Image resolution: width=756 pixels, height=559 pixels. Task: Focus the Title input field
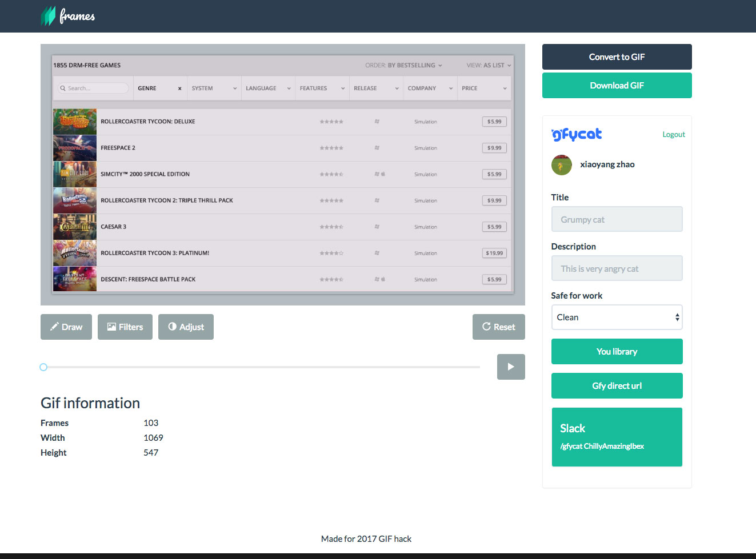pos(617,219)
